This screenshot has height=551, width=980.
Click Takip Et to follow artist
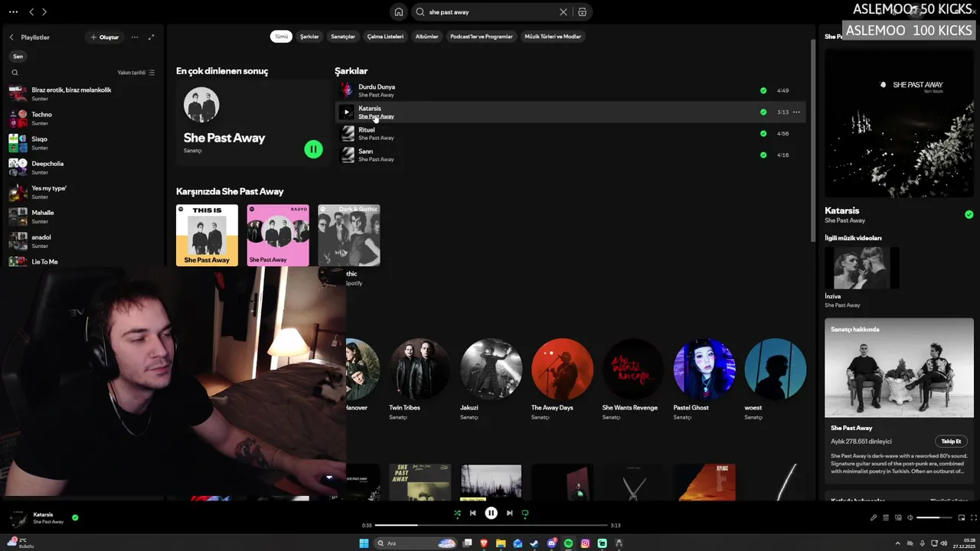(951, 441)
